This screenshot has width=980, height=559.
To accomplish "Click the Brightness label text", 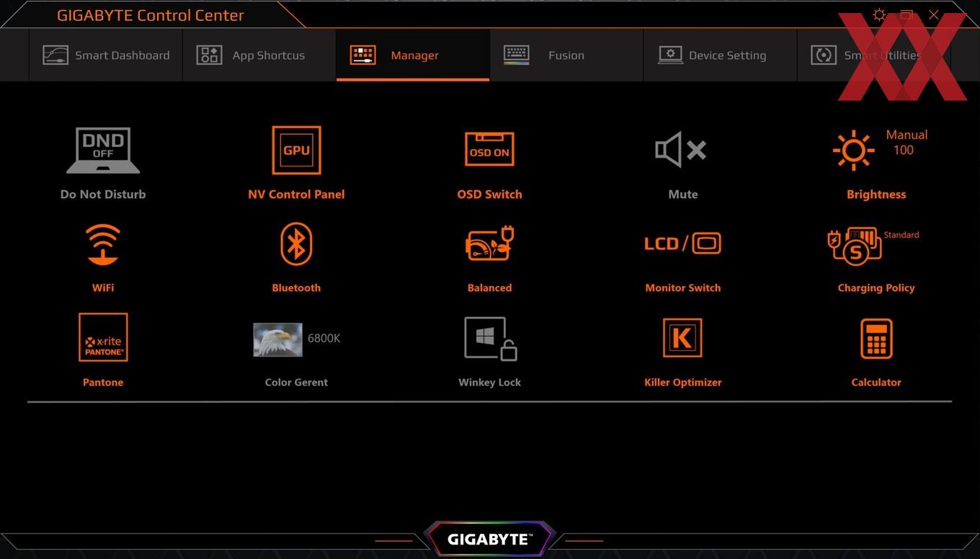I will pos(876,194).
